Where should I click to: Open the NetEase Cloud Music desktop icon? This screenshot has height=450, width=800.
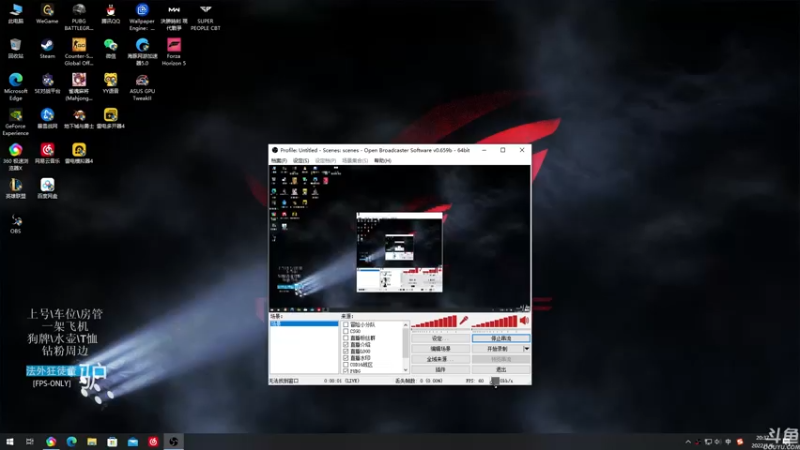coord(47,154)
